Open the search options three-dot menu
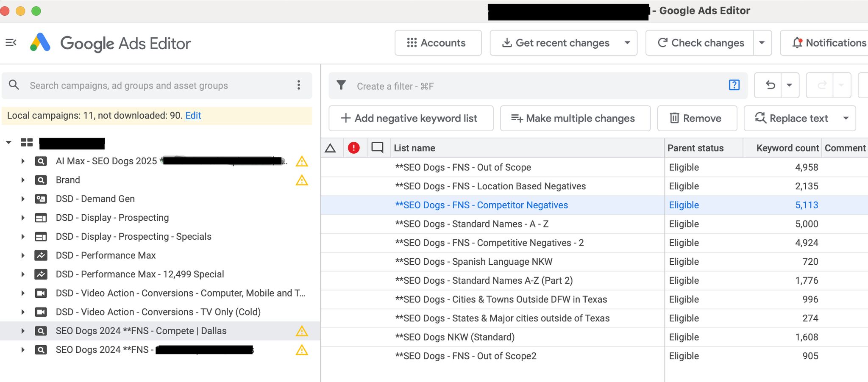The image size is (868, 382). click(x=299, y=85)
